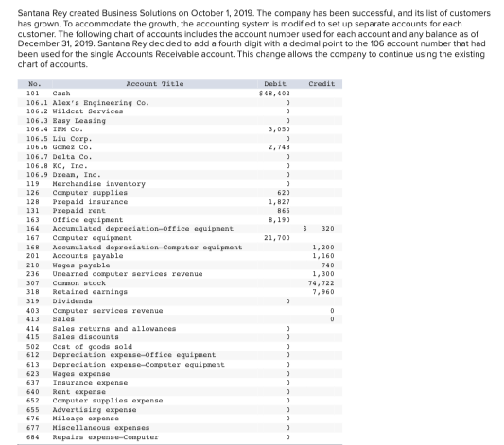Click the 'Credit' column header

click(322, 84)
